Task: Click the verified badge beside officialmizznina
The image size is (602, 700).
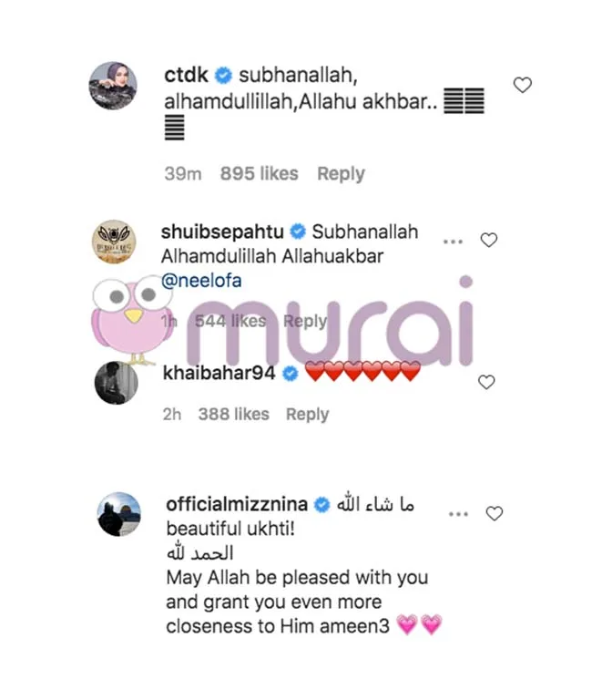Action: click(x=322, y=505)
